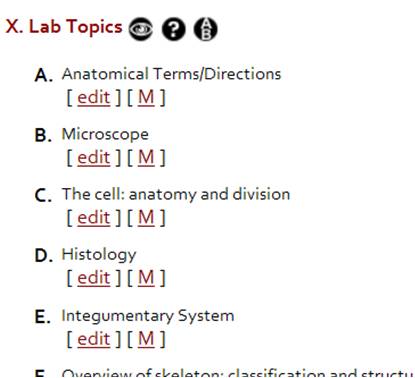Click the eye icon beside Lab Topics
This screenshot has height=378, width=415.
(x=141, y=29)
